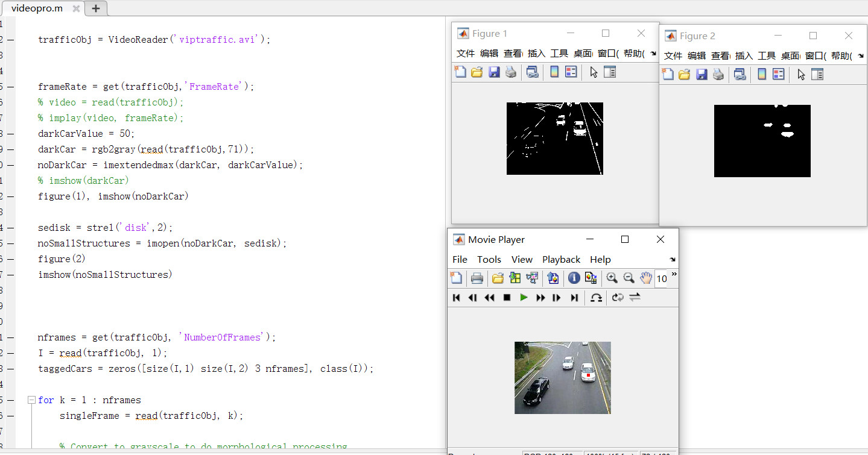The width and height of the screenshot is (868, 455).
Task: Insert Legend in Figure 2
Action: [779, 74]
